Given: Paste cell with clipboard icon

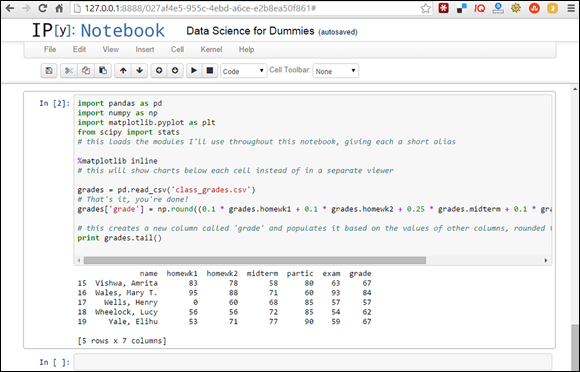Looking at the screenshot, I should point(103,71).
